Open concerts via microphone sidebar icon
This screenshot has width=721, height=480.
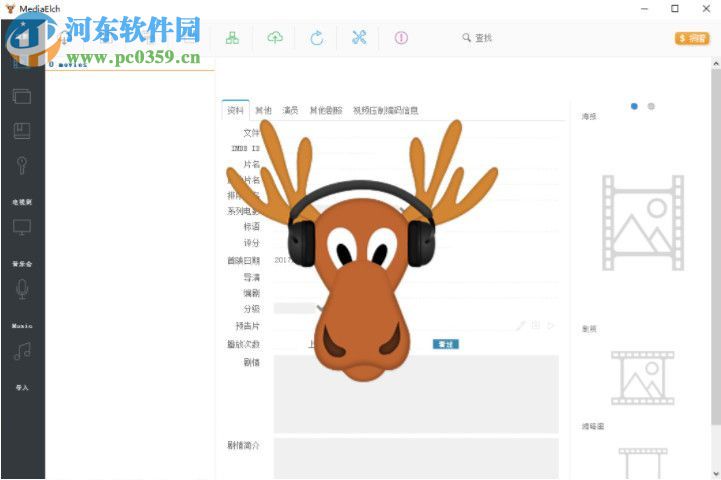coord(22,289)
